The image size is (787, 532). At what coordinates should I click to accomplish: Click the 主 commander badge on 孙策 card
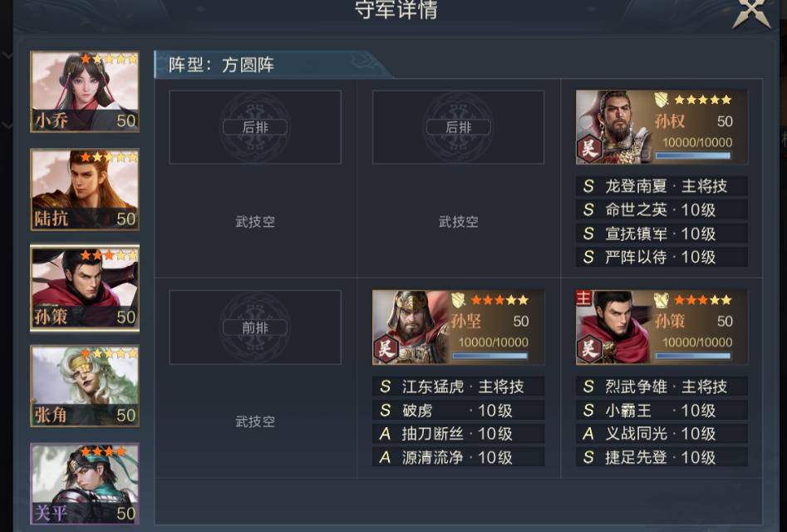(x=583, y=298)
